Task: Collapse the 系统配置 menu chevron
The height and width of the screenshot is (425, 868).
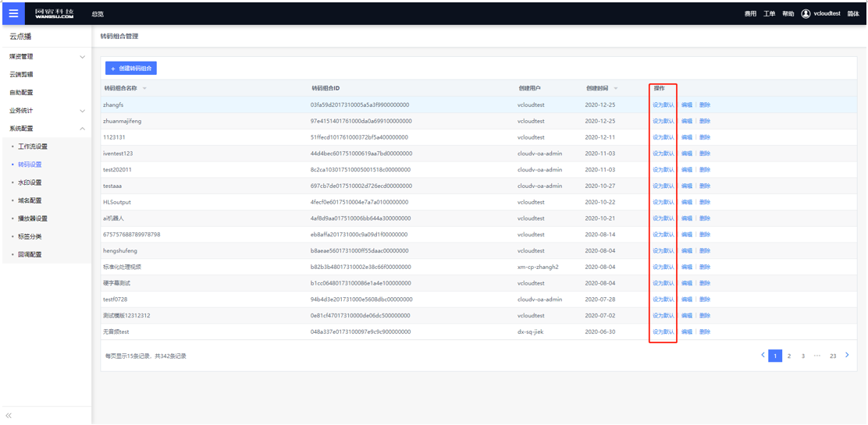Action: [x=83, y=129]
